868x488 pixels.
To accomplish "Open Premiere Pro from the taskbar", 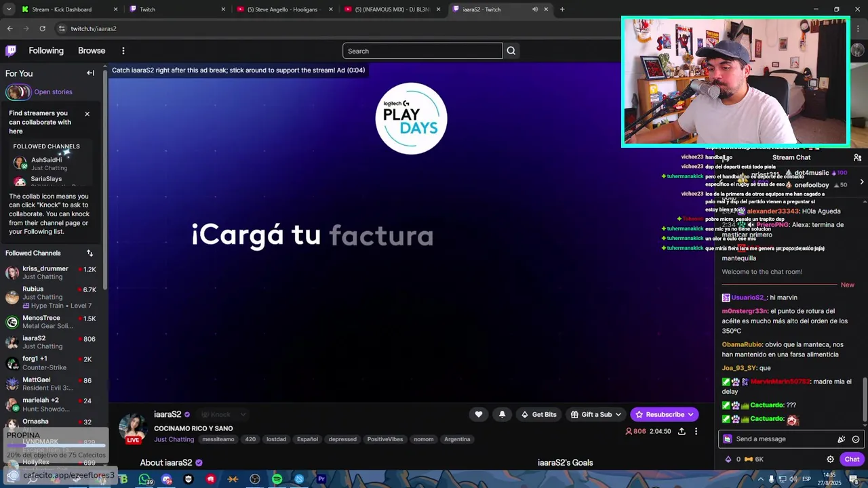I will (321, 479).
